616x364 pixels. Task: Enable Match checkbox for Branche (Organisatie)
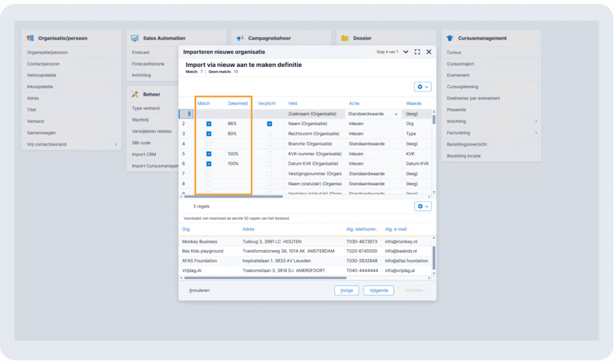tap(209, 144)
